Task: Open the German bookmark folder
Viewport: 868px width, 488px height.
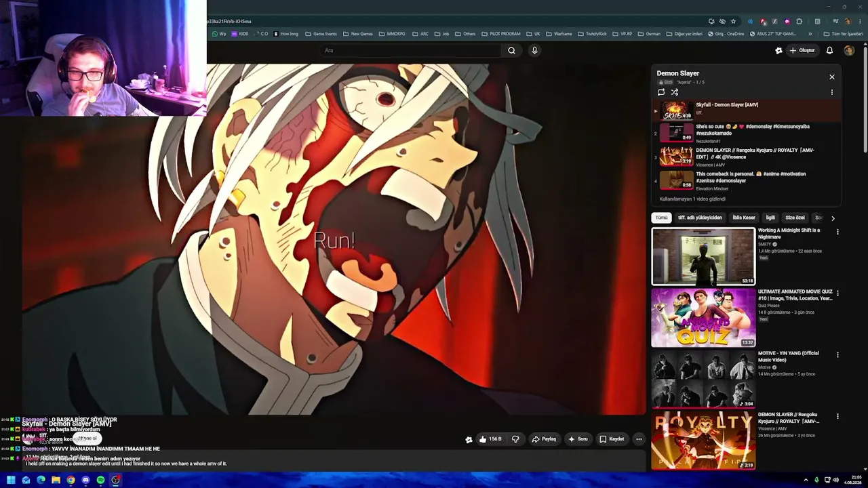Action: point(649,34)
